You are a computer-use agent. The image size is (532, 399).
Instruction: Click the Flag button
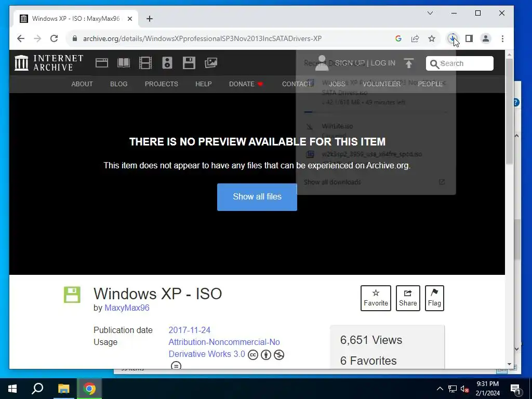(x=434, y=298)
